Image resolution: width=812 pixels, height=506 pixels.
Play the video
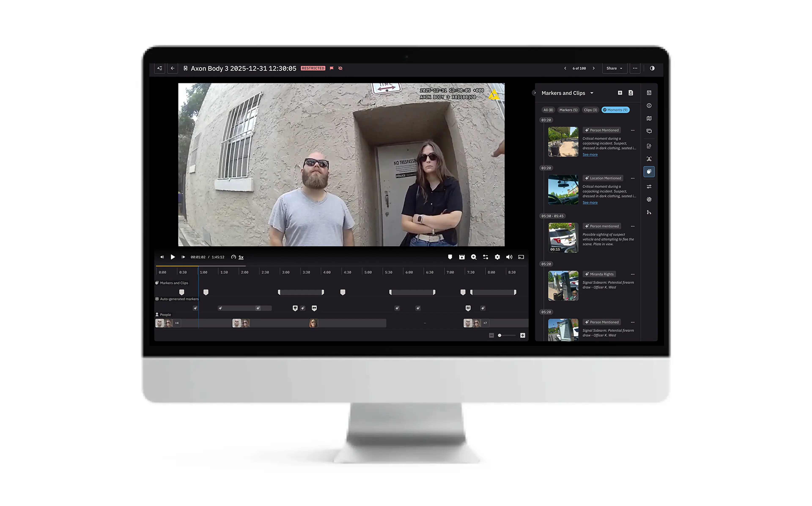(173, 257)
